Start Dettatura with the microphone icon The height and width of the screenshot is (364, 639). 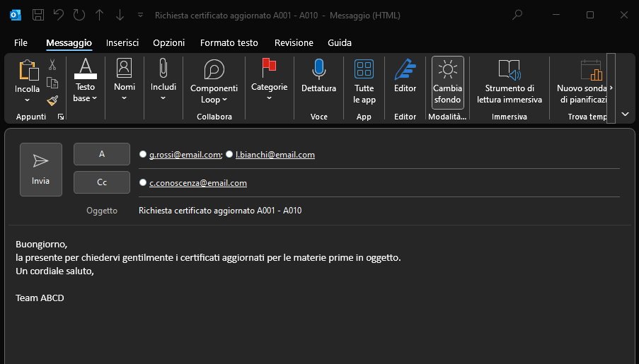tap(318, 76)
